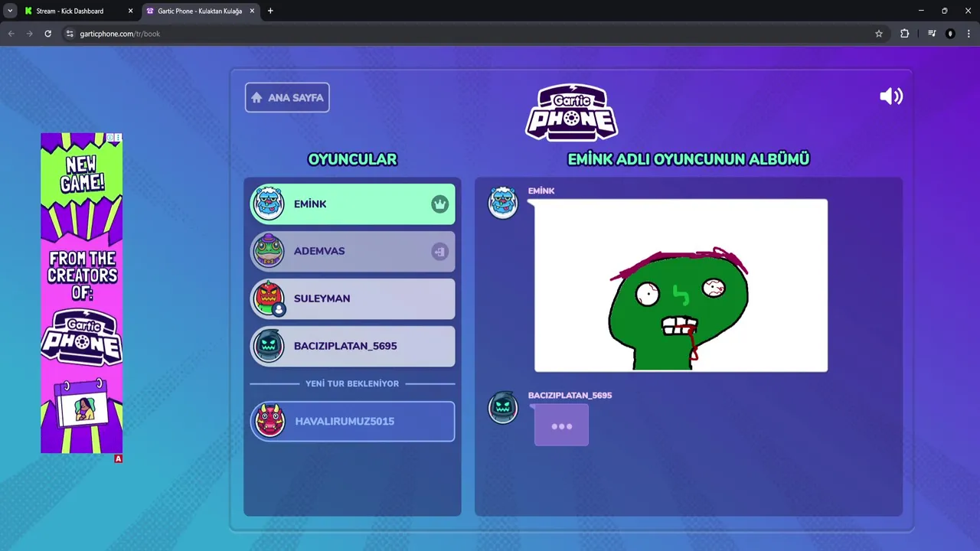Switch to Gartic Phone browser tab
This screenshot has height=551, width=980.
coord(201,11)
